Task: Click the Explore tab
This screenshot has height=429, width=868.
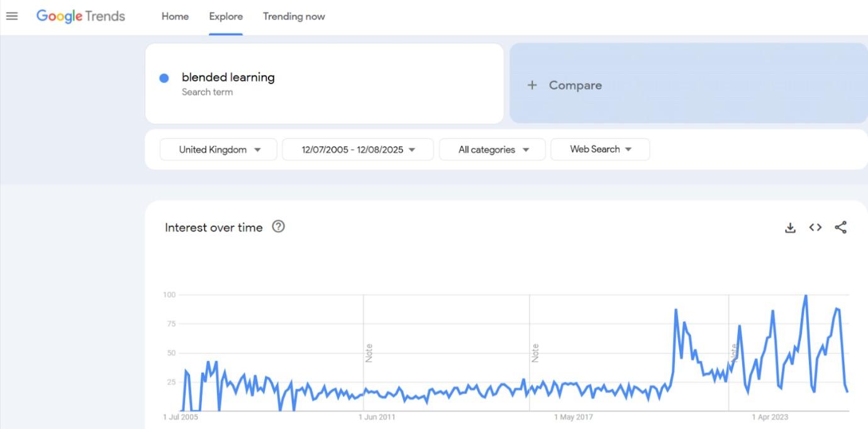Action: 226,16
